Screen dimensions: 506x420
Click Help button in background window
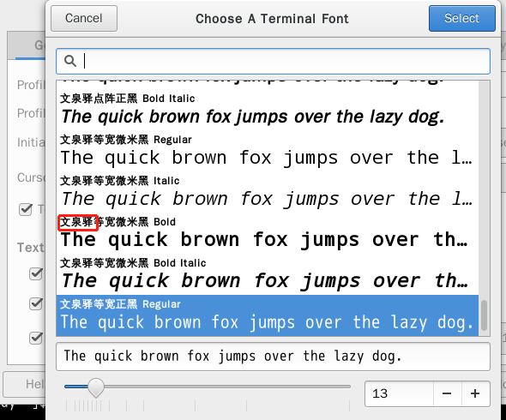point(24,384)
